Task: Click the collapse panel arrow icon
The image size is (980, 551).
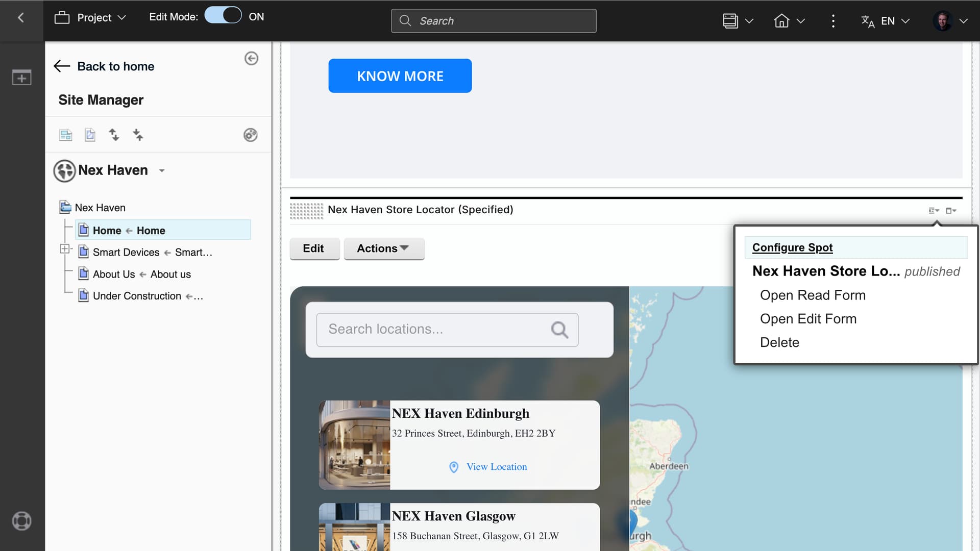Action: pyautogui.click(x=251, y=59)
